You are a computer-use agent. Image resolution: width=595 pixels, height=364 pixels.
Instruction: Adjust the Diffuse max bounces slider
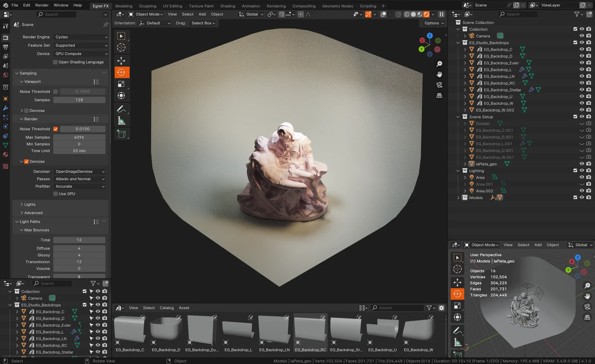click(x=79, y=248)
